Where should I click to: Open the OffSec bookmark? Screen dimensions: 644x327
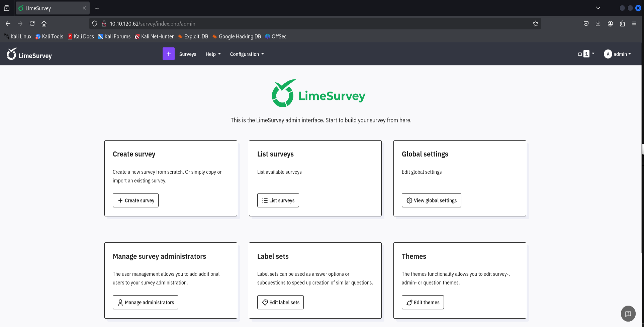point(276,36)
